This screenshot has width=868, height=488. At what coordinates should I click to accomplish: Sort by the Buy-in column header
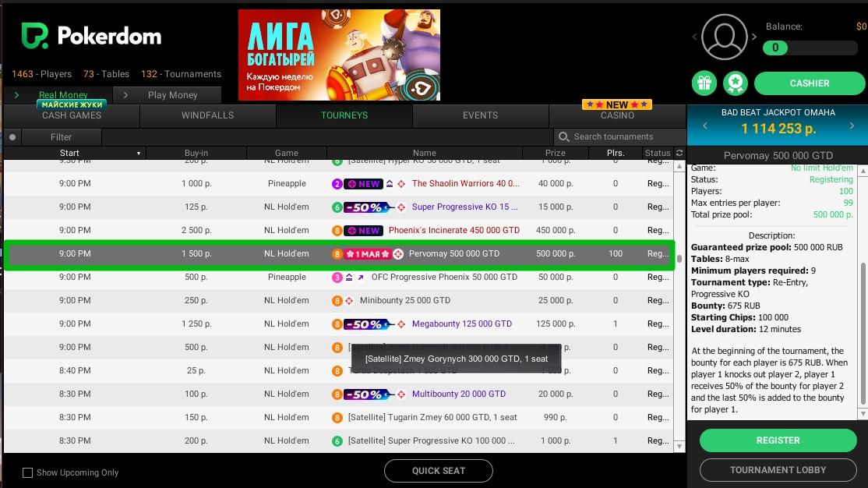pyautogui.click(x=196, y=153)
